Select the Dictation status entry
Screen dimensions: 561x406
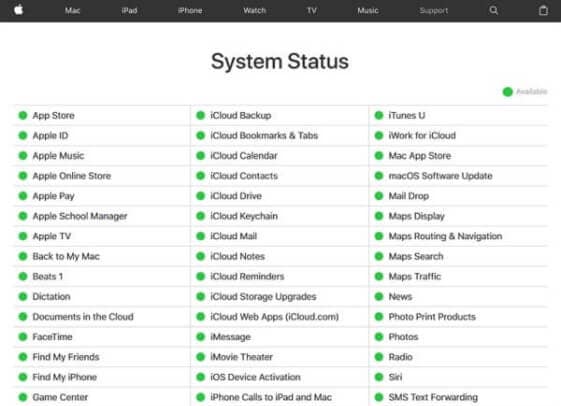(x=52, y=297)
